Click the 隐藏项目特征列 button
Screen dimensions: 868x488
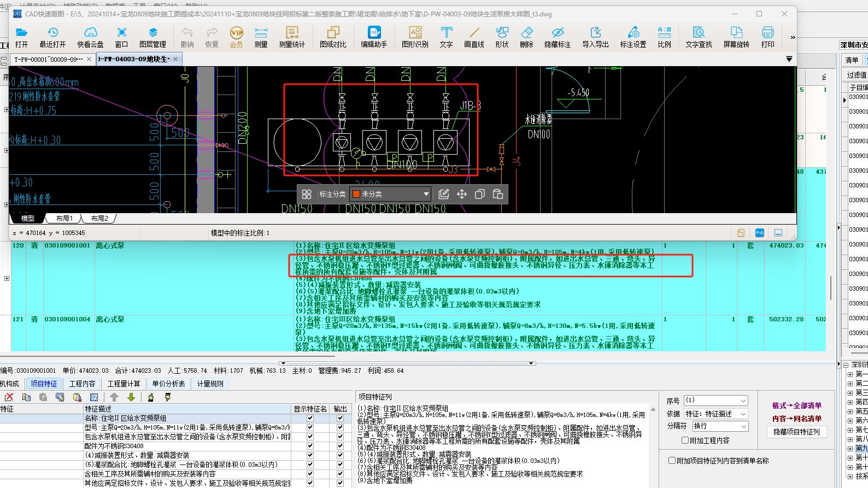797,432
